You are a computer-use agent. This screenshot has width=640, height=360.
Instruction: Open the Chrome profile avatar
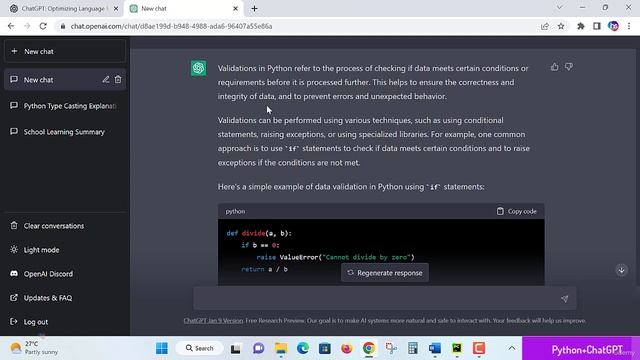tap(613, 26)
